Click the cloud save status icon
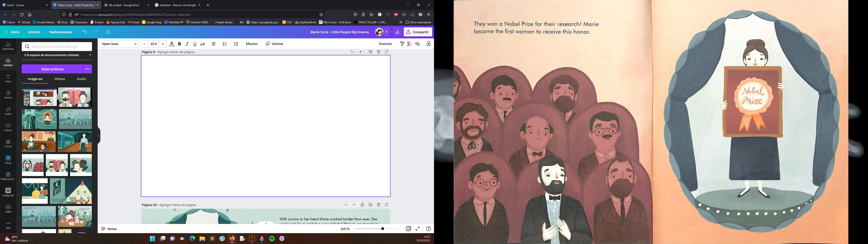868x244 pixels. (108, 32)
